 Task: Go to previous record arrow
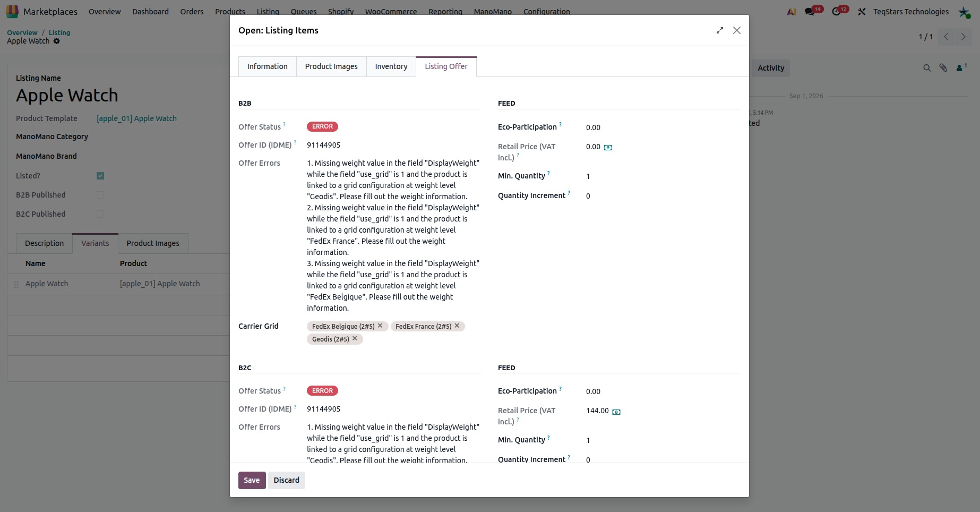tap(946, 37)
